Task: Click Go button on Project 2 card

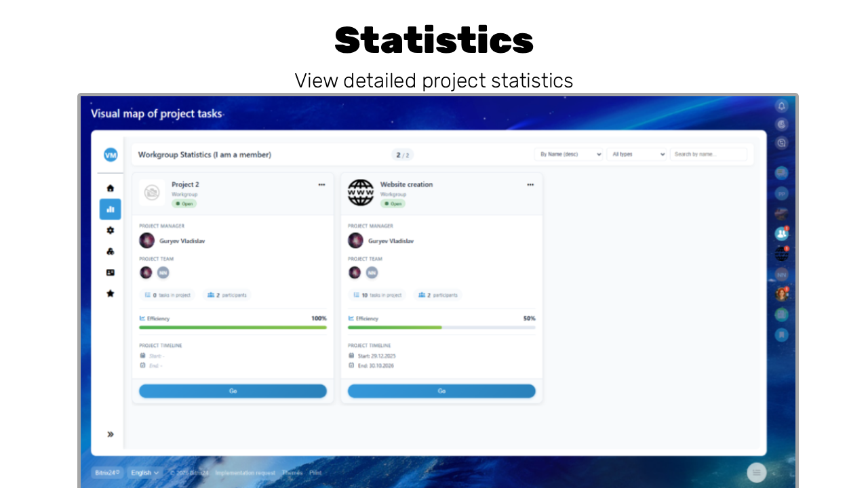Action: point(233,391)
